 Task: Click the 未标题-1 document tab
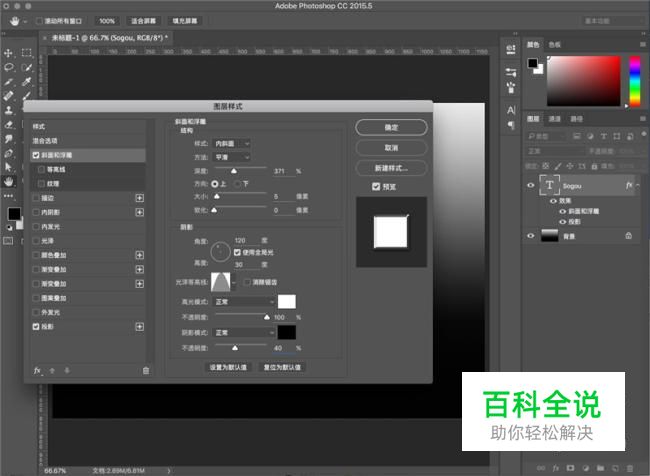pyautogui.click(x=109, y=38)
